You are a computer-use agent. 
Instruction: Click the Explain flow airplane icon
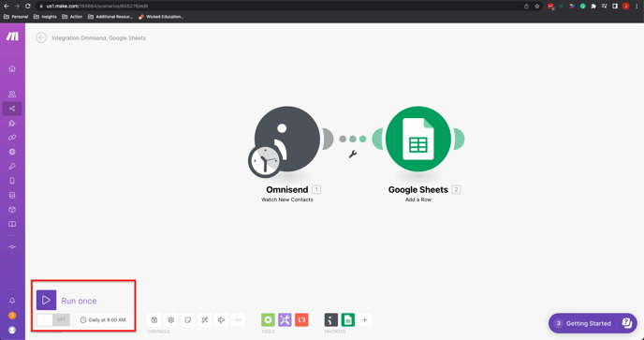[x=221, y=319]
